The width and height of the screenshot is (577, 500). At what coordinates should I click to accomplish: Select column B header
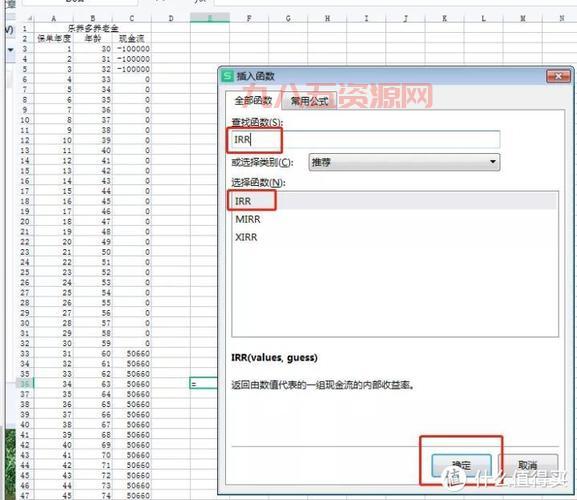(x=93, y=18)
